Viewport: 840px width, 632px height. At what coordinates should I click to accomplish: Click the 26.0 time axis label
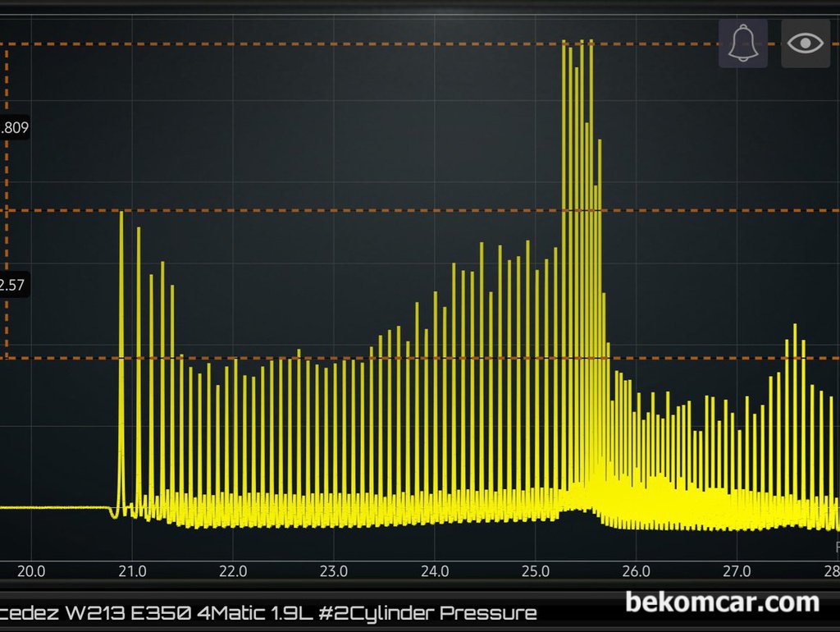click(637, 571)
